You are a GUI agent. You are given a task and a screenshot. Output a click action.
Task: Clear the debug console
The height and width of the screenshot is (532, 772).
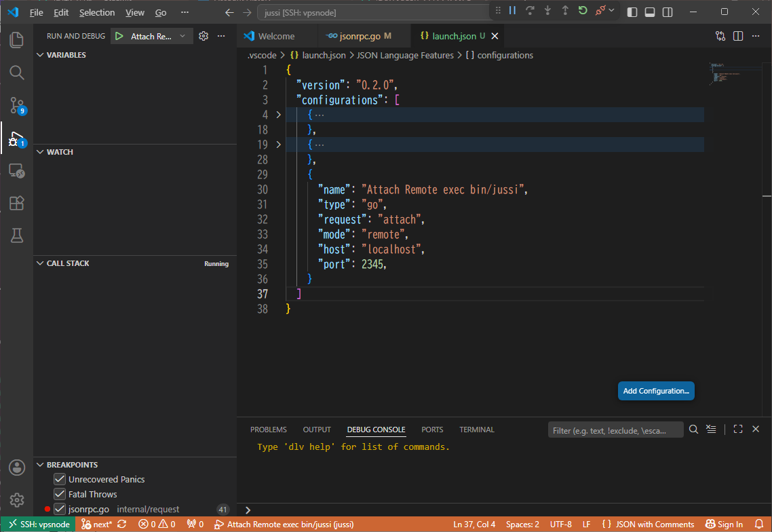711,429
